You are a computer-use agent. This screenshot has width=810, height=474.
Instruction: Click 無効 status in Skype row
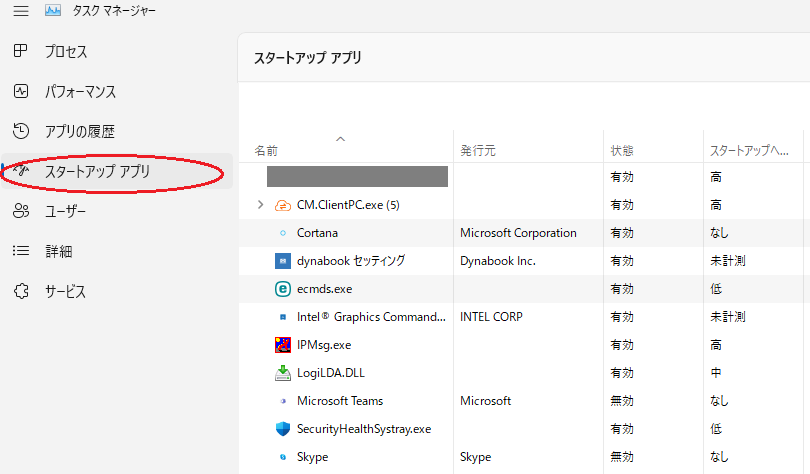click(x=622, y=457)
